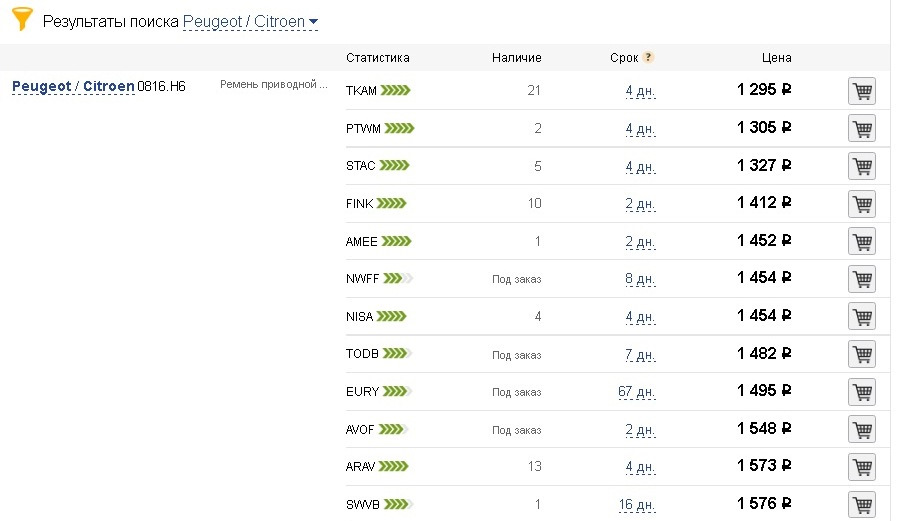Click ARAV supplier rating arrows
Viewport: 899px width, 521px height.
click(x=394, y=467)
